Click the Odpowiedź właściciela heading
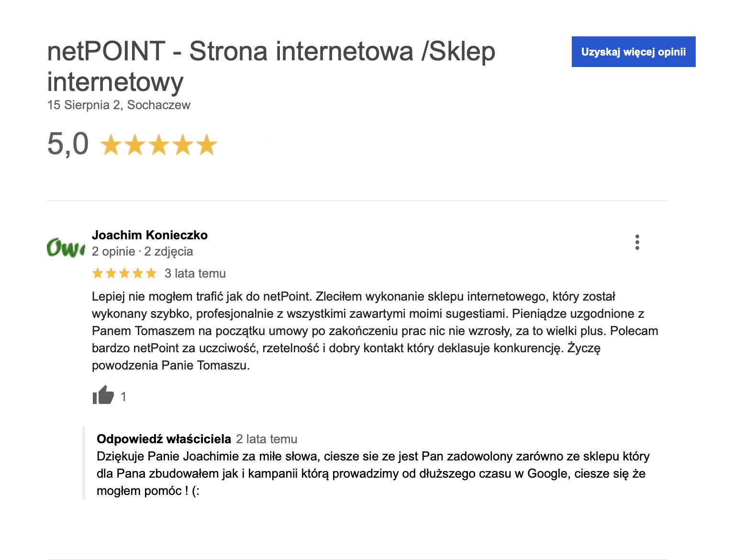 (164, 439)
